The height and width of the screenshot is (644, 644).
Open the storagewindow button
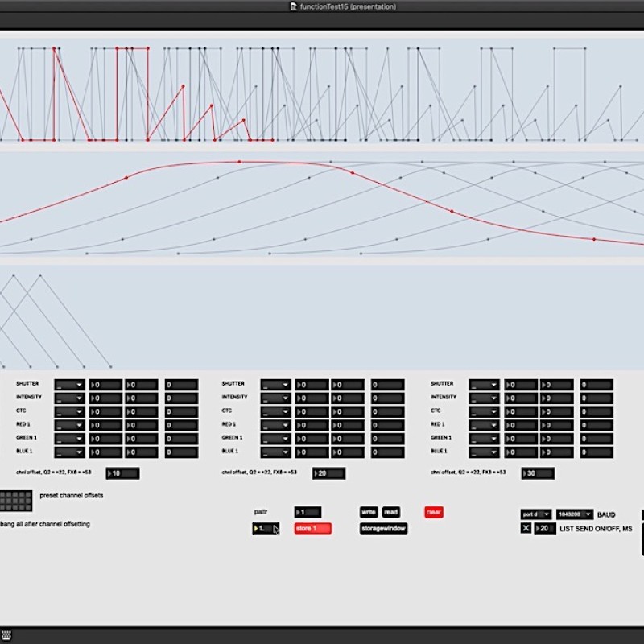(x=383, y=528)
